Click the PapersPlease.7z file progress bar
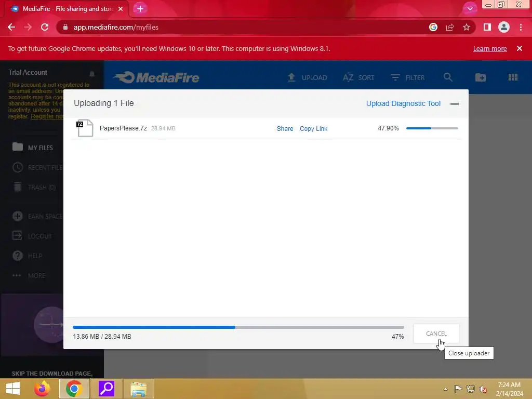Viewport: 532px width, 399px height. [432, 128]
